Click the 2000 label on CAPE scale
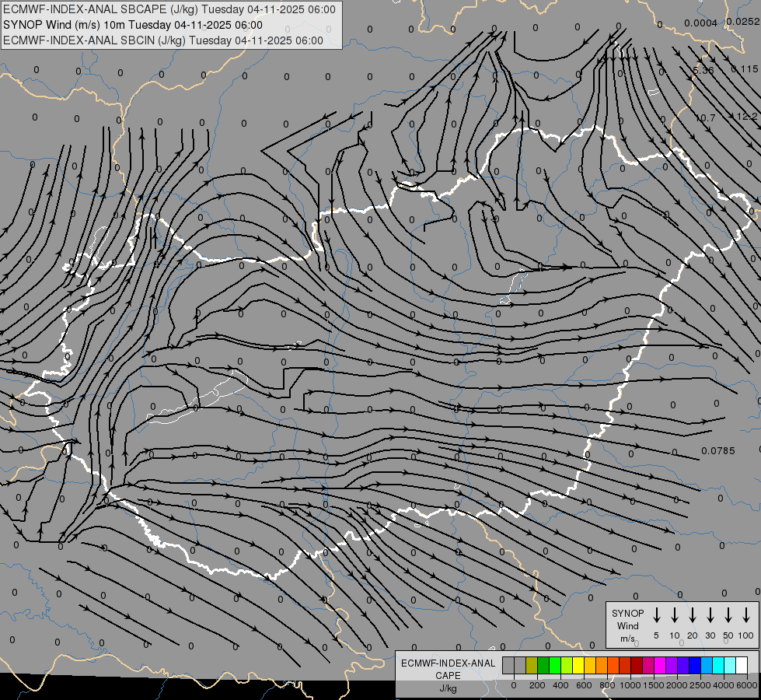 677,685
